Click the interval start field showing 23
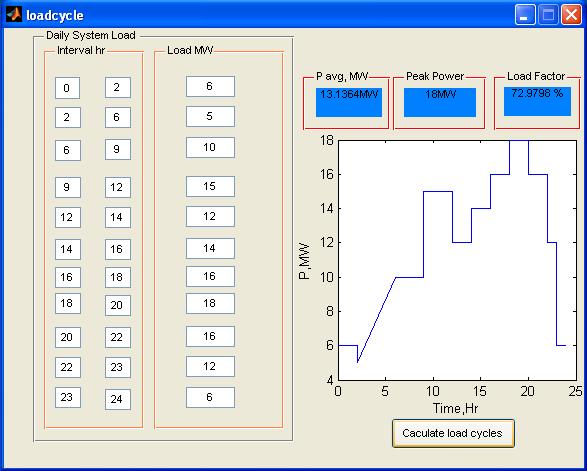 coord(68,397)
